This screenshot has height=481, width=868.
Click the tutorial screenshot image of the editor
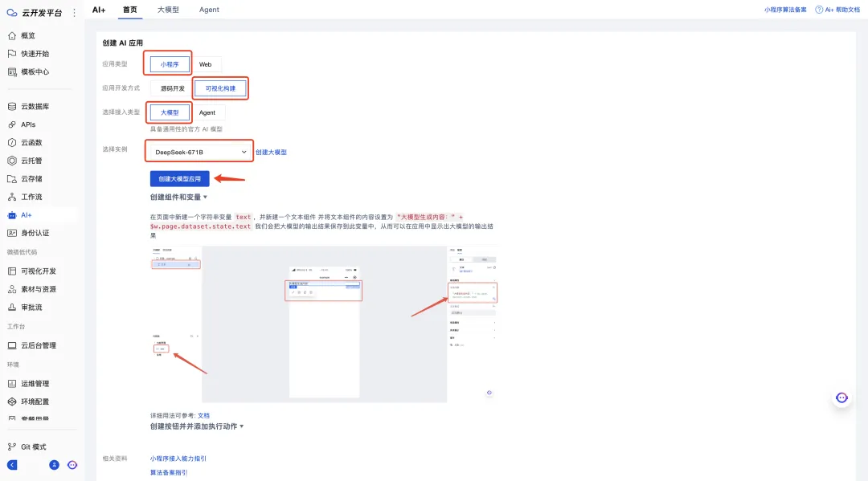tap(324, 324)
